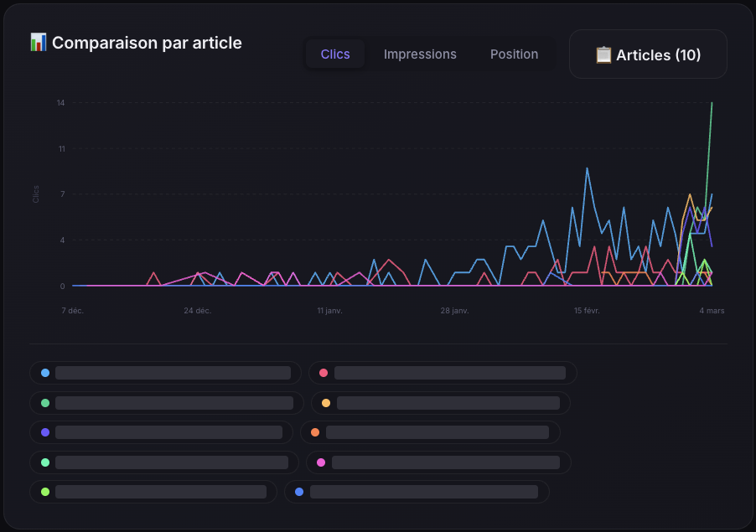756x532 pixels.
Task: Select the purple legend dot
Action: [44, 432]
